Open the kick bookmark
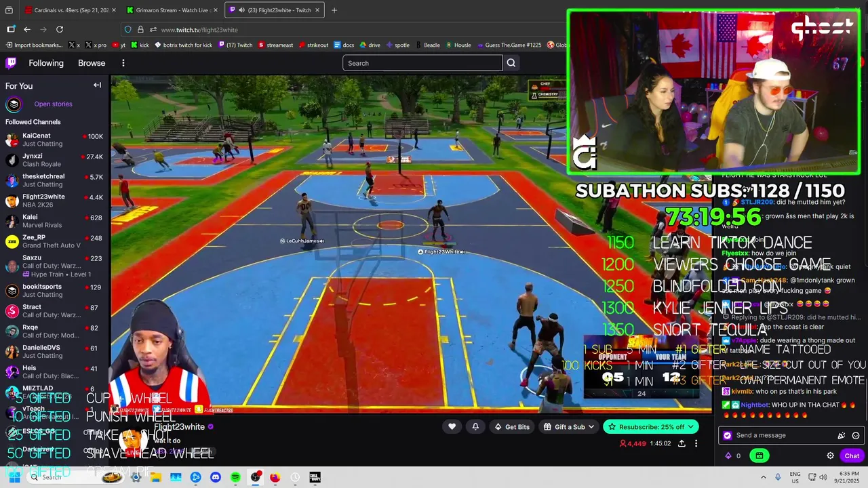The width and height of the screenshot is (868, 488). (x=140, y=45)
